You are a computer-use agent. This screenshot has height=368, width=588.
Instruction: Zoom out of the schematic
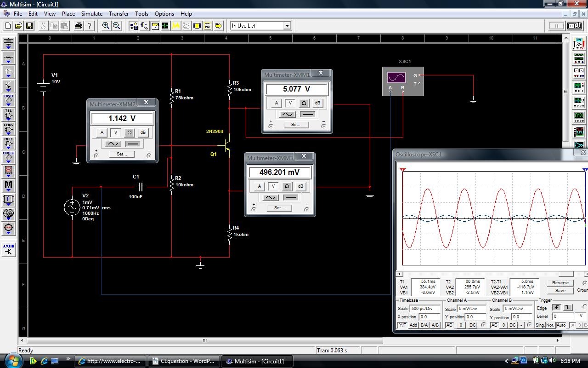(117, 26)
